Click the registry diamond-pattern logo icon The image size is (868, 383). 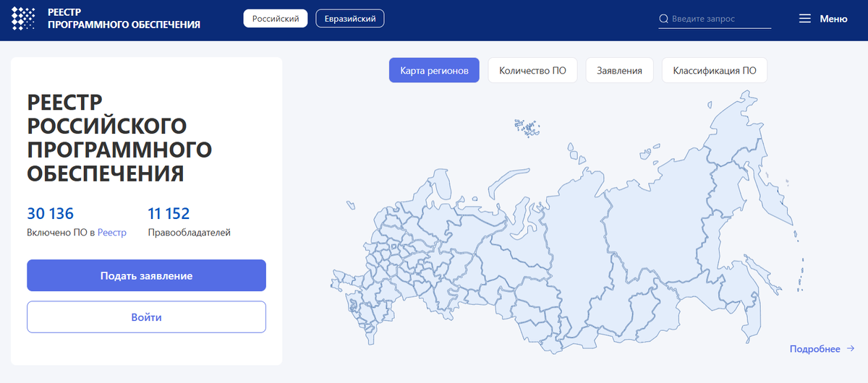point(23,19)
